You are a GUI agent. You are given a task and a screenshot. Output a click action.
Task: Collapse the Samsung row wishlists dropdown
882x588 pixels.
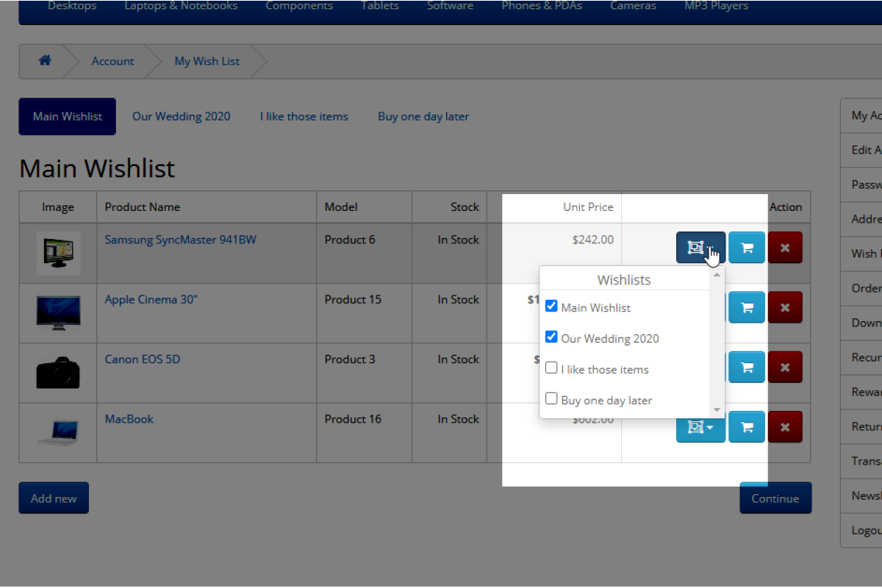700,248
